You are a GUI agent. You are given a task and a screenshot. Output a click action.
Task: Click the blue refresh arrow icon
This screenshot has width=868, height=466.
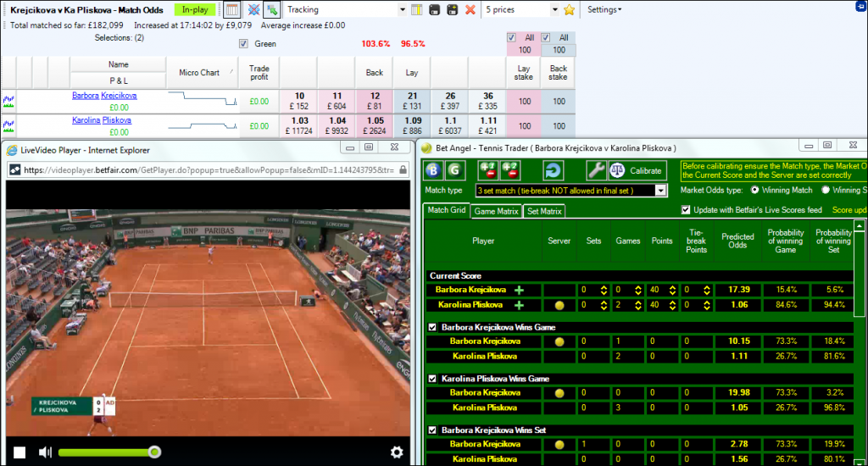553,170
